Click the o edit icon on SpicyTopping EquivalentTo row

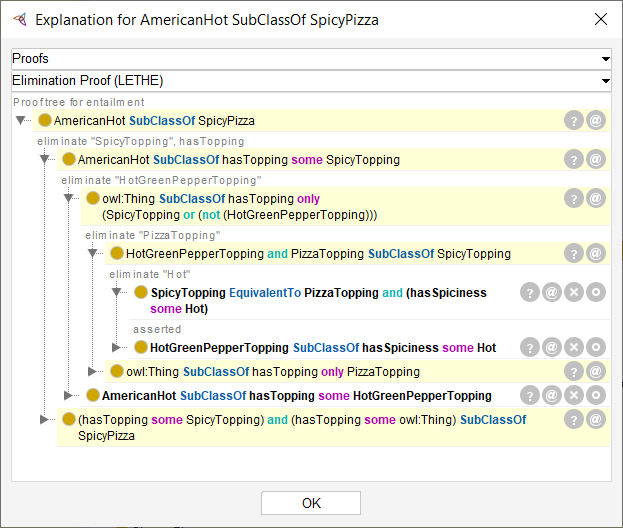point(596,292)
